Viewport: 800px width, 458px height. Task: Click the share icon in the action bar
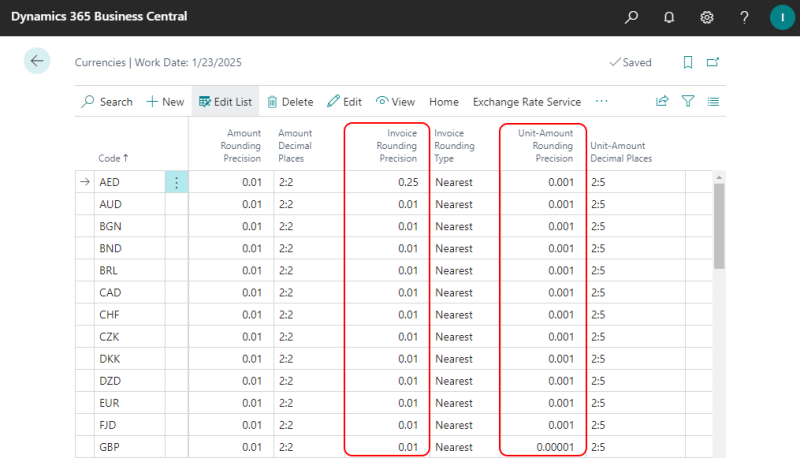(x=662, y=101)
